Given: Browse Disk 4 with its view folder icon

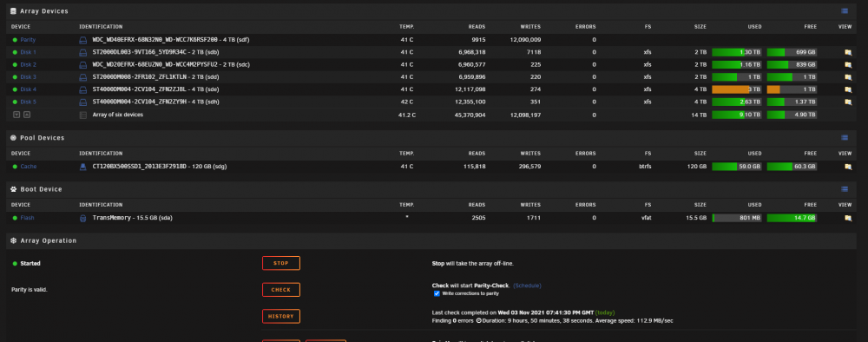Looking at the screenshot, I should point(847,89).
